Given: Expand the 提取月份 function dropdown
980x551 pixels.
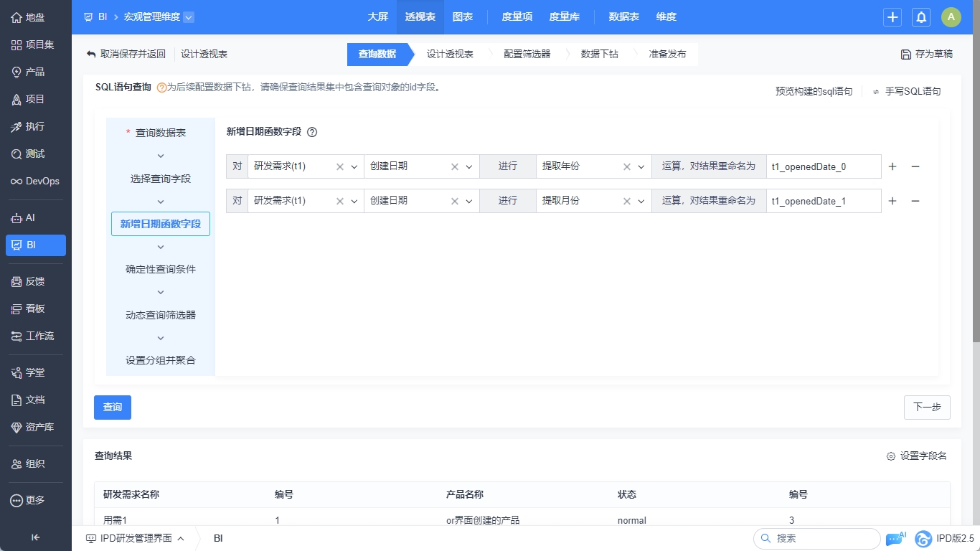Looking at the screenshot, I should 641,201.
